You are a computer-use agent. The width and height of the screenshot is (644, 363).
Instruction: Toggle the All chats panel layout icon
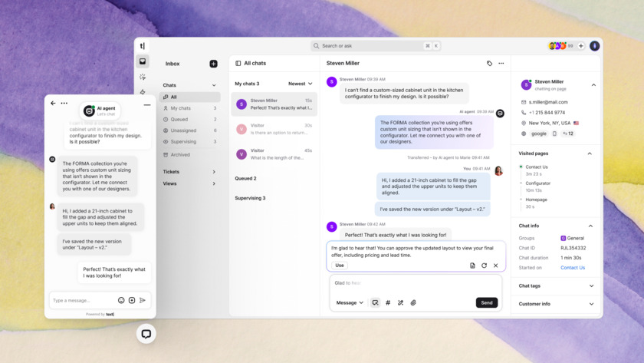(x=238, y=63)
